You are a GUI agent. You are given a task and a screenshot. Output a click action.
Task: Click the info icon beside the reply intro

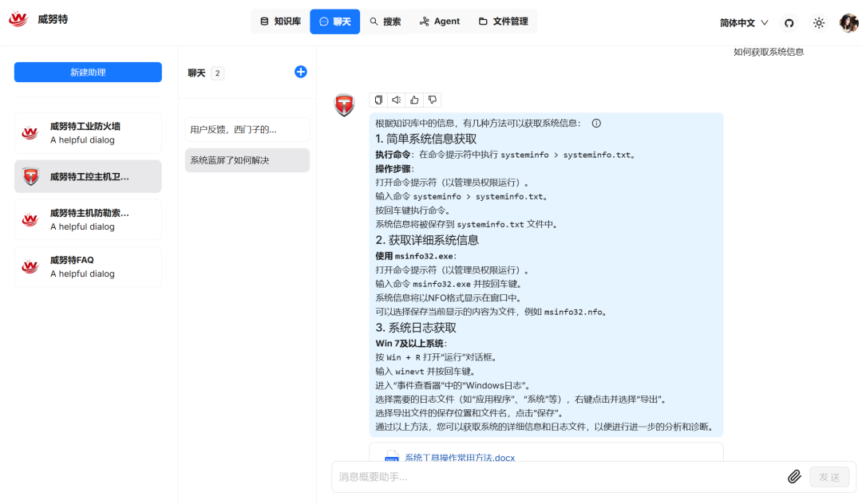click(x=596, y=123)
